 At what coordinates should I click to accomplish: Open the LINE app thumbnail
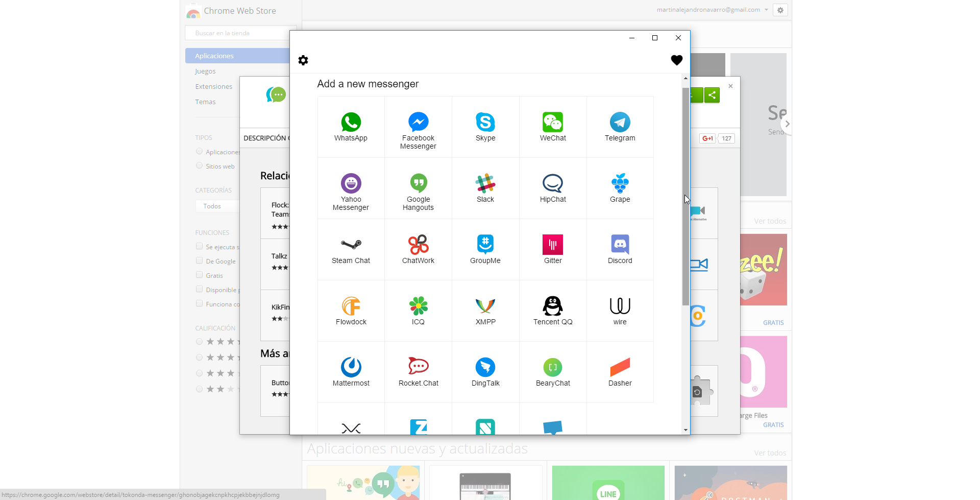pos(608,483)
